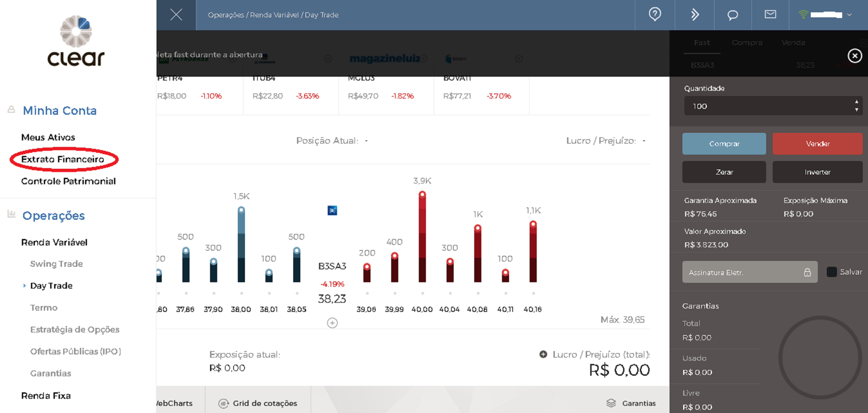Image resolution: width=868 pixels, height=413 pixels.
Task: Click the Comprar button
Action: pyautogui.click(x=724, y=144)
